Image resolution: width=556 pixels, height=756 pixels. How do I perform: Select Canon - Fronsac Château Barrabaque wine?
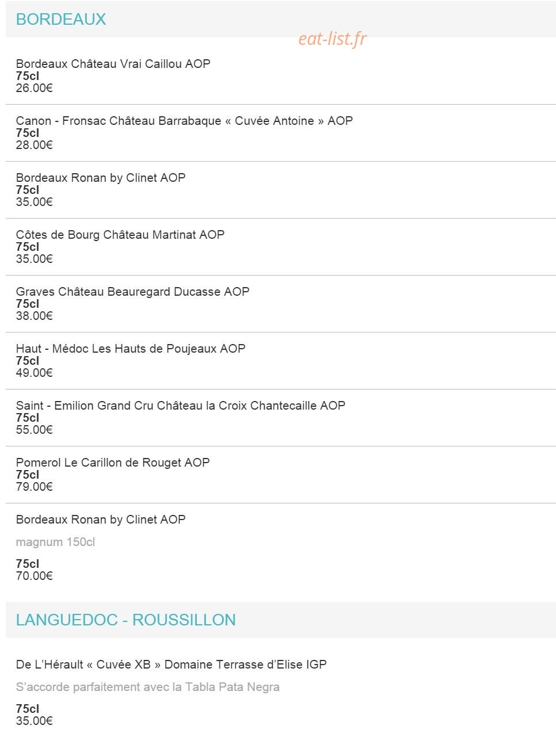tap(184, 121)
